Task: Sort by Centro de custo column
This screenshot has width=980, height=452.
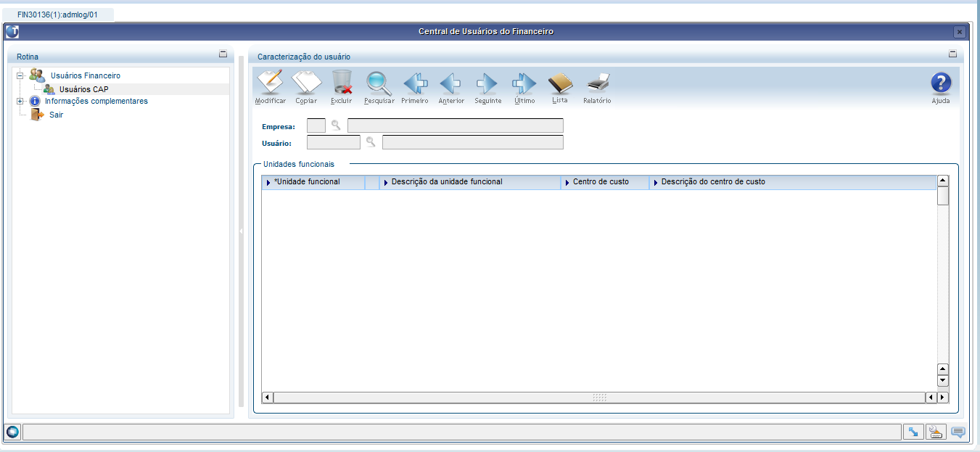Action: point(605,182)
